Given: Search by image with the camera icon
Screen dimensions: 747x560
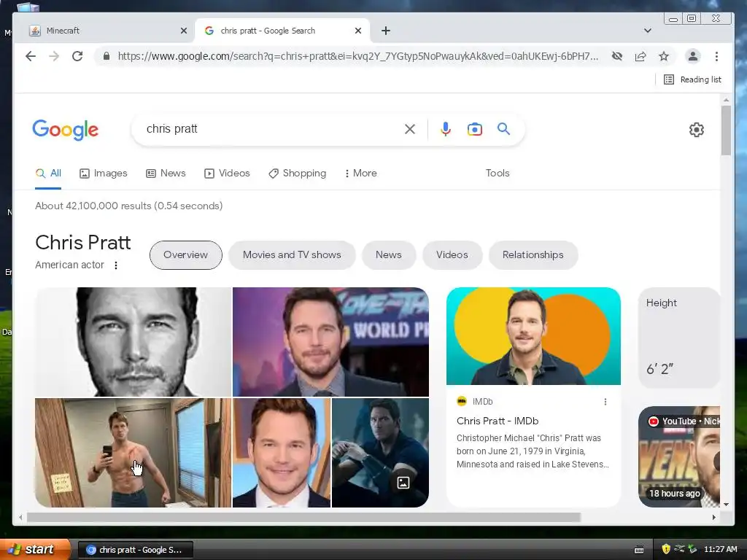Looking at the screenshot, I should (x=474, y=129).
